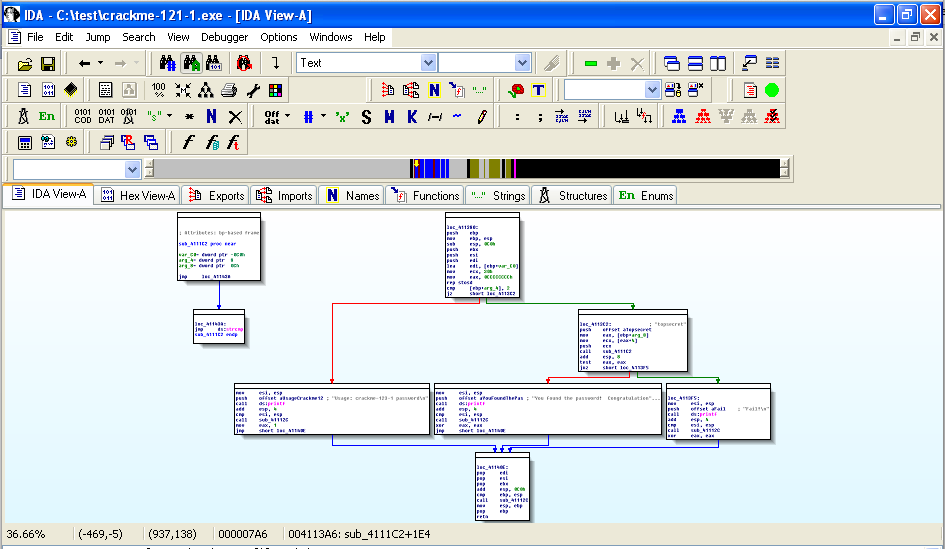Click the Save floppy disk icon

(x=47, y=63)
